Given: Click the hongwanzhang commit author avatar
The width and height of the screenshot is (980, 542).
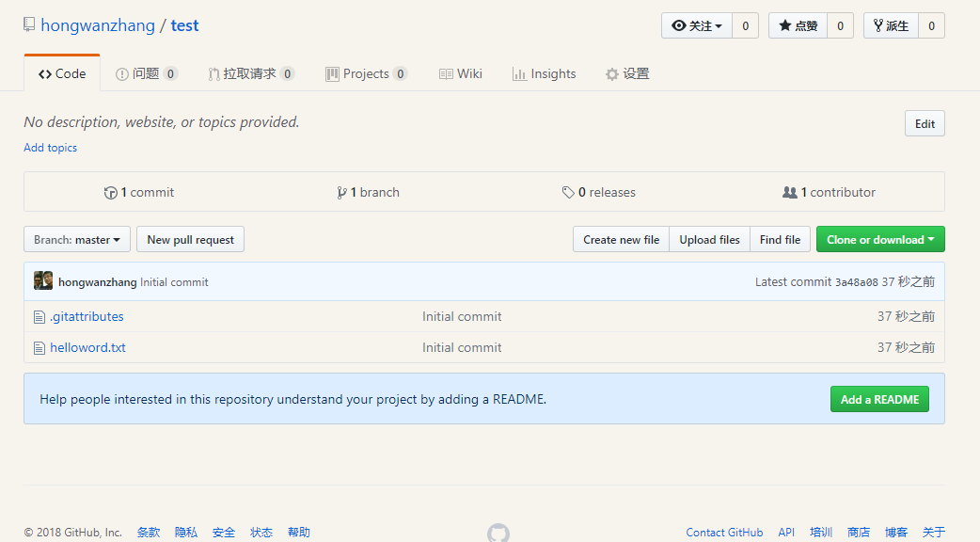Looking at the screenshot, I should 43,281.
